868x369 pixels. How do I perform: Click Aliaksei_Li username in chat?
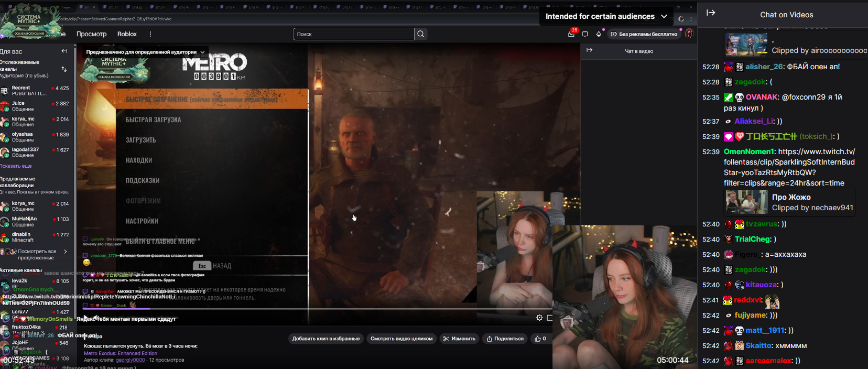click(754, 121)
